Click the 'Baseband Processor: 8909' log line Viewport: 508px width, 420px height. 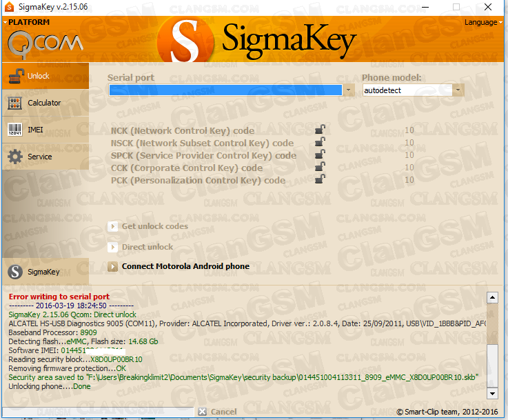pos(53,332)
